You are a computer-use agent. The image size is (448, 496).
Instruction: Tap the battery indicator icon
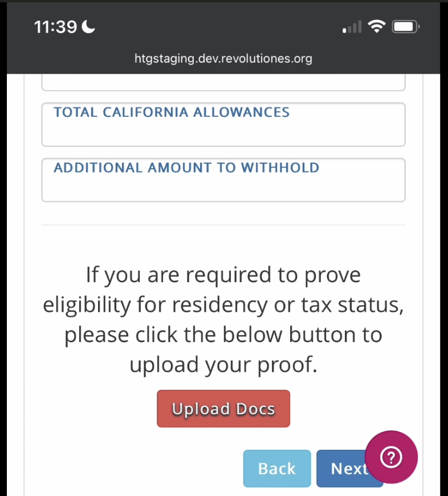coord(406,27)
